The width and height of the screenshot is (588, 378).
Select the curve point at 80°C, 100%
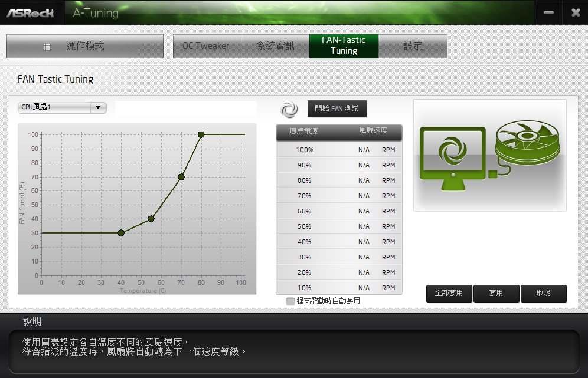[201, 134]
